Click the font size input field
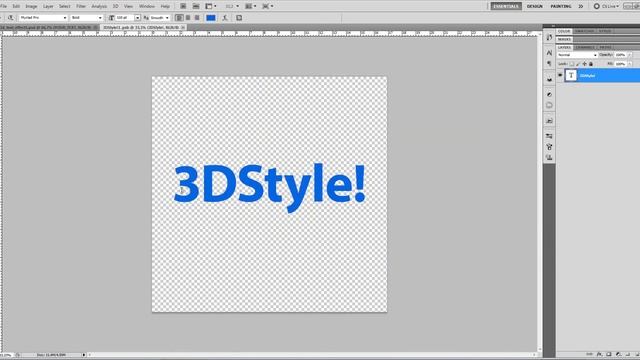Image resolution: width=640 pixels, height=360 pixels. point(125,18)
